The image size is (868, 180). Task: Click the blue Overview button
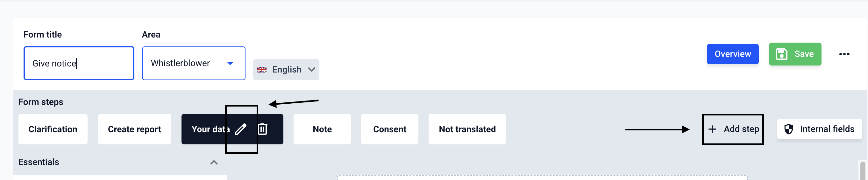[x=733, y=54]
